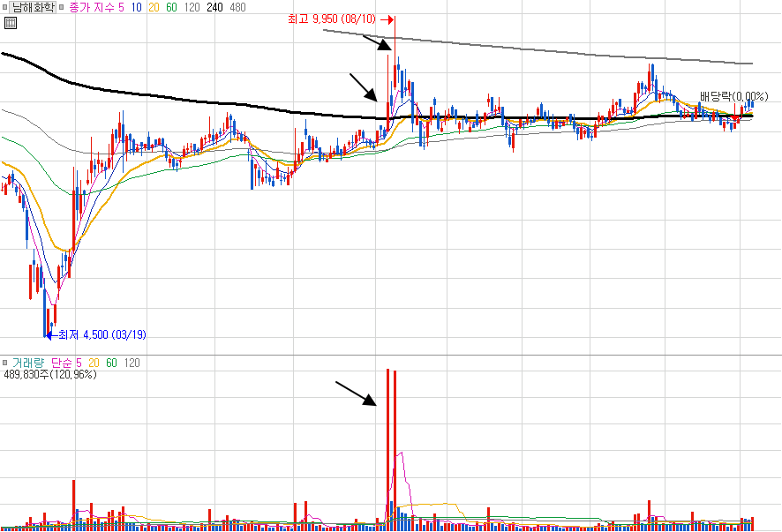
Task: Select the pink 5-day volume average
Action: (79, 363)
